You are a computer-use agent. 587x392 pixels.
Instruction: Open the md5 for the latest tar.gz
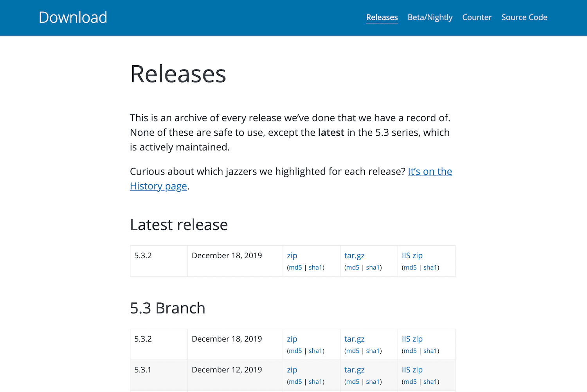[352, 267]
